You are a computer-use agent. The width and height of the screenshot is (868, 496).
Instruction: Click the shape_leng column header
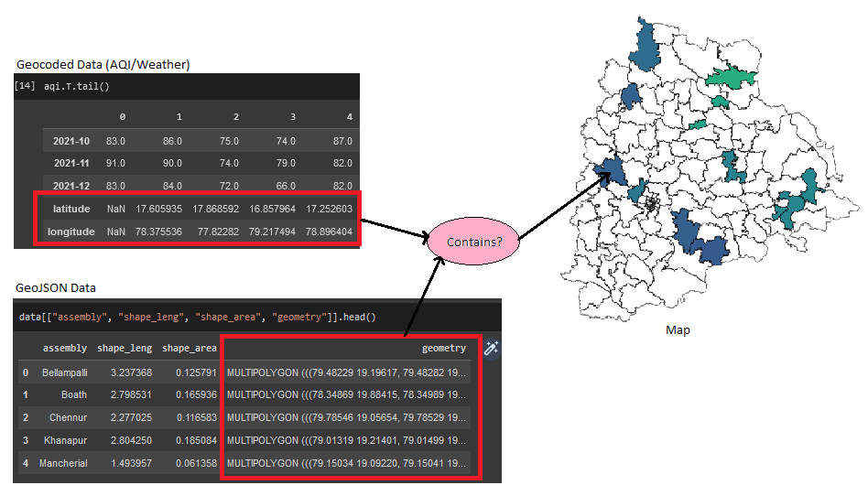(x=125, y=348)
